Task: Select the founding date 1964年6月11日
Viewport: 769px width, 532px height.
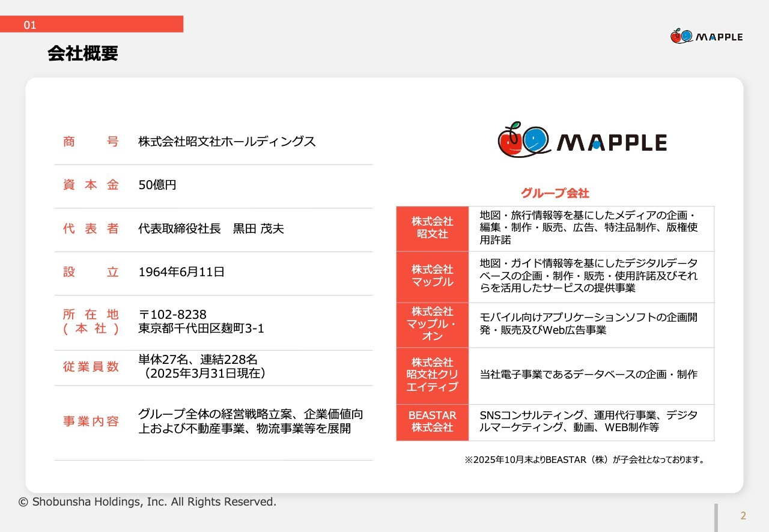Action: pyautogui.click(x=181, y=272)
